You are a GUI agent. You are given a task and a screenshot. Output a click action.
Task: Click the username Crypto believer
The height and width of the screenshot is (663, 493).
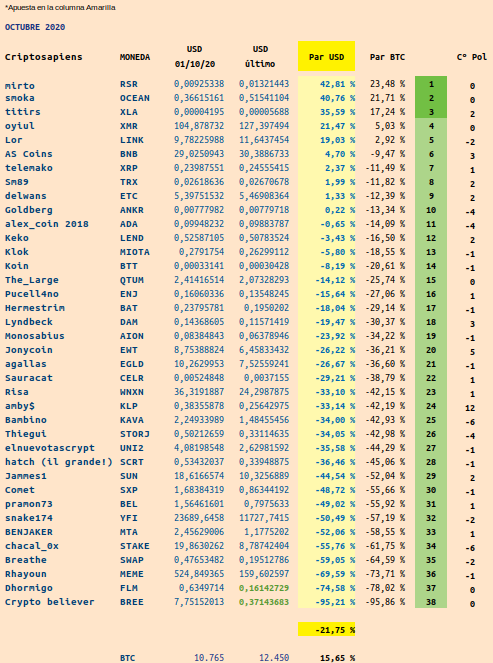pos(49,601)
